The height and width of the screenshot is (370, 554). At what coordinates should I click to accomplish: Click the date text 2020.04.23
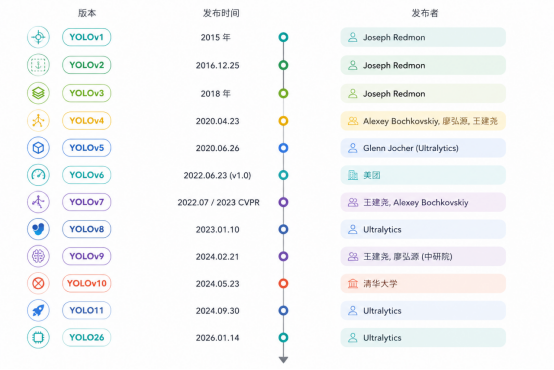[218, 121]
